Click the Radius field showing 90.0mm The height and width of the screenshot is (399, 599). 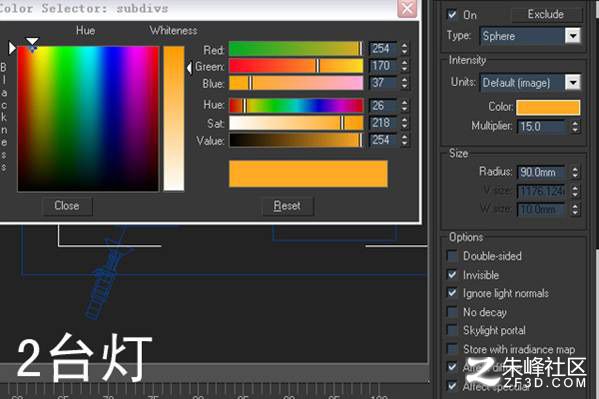click(542, 172)
